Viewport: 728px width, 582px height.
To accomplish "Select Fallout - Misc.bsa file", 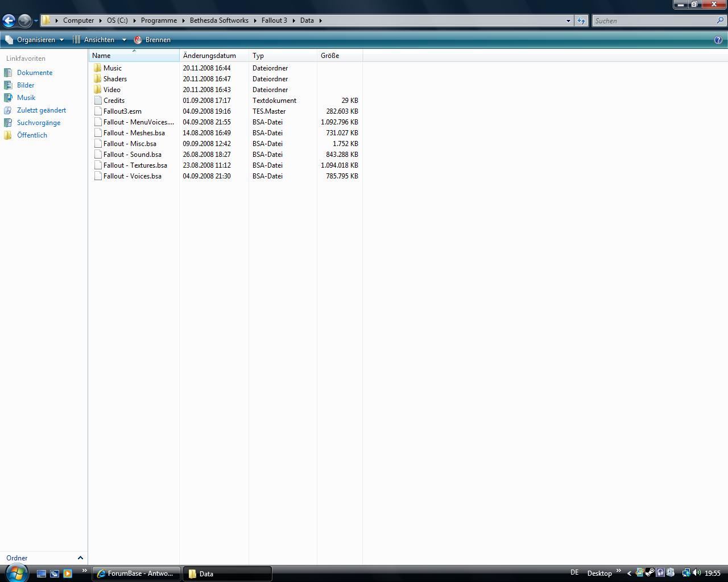I will tap(130, 144).
